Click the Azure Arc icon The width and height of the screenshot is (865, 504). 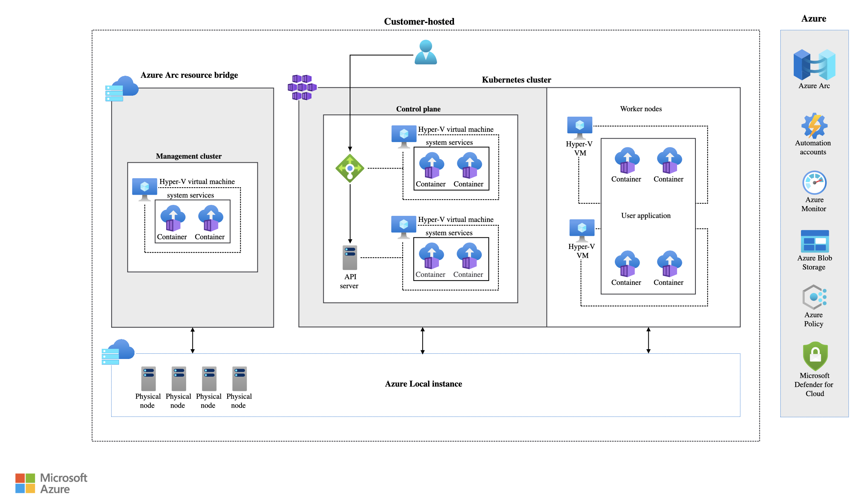(x=814, y=65)
